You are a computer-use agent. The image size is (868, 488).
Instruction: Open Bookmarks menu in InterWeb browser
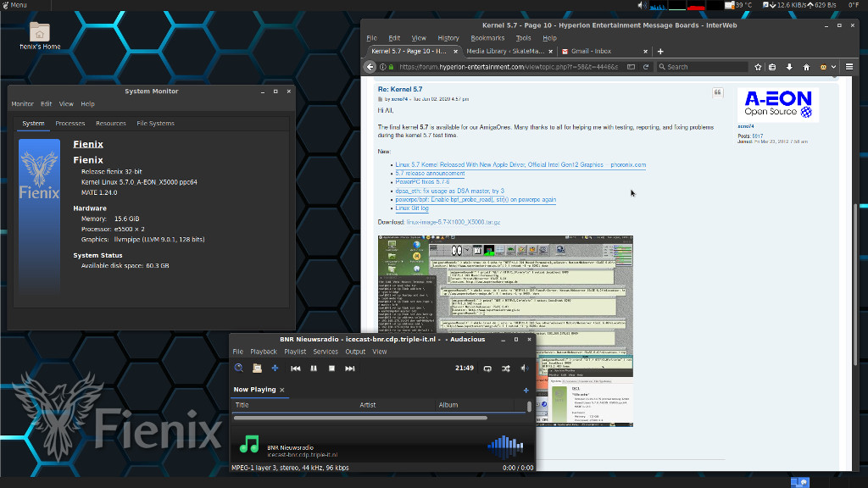point(487,38)
